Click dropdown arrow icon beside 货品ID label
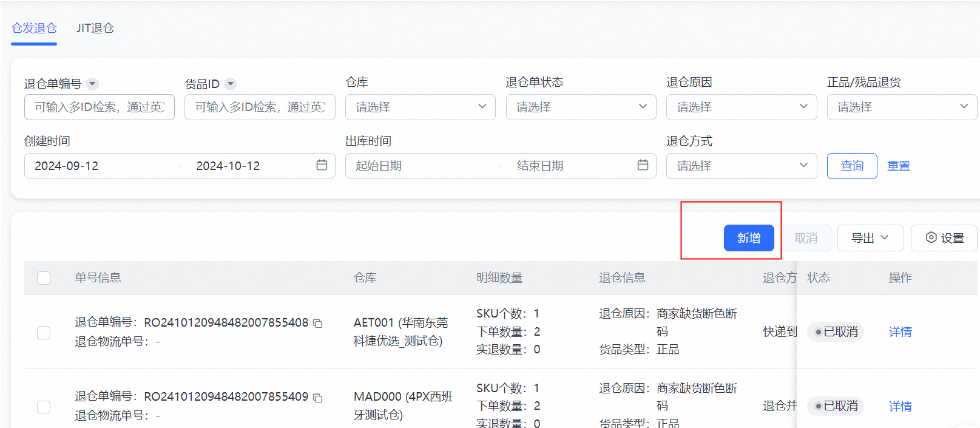The width and height of the screenshot is (980, 428). coord(231,84)
